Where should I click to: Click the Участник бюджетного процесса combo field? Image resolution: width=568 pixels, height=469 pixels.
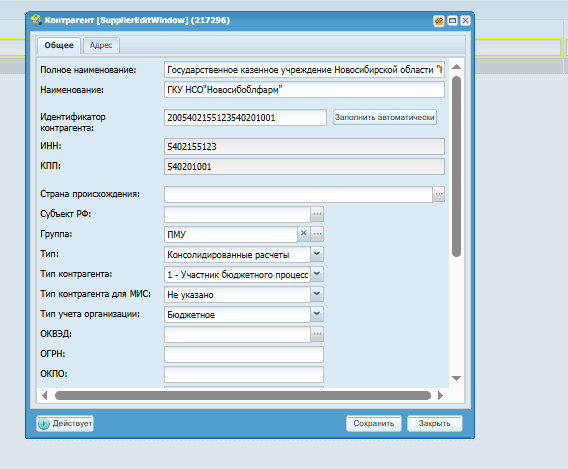pyautogui.click(x=237, y=275)
